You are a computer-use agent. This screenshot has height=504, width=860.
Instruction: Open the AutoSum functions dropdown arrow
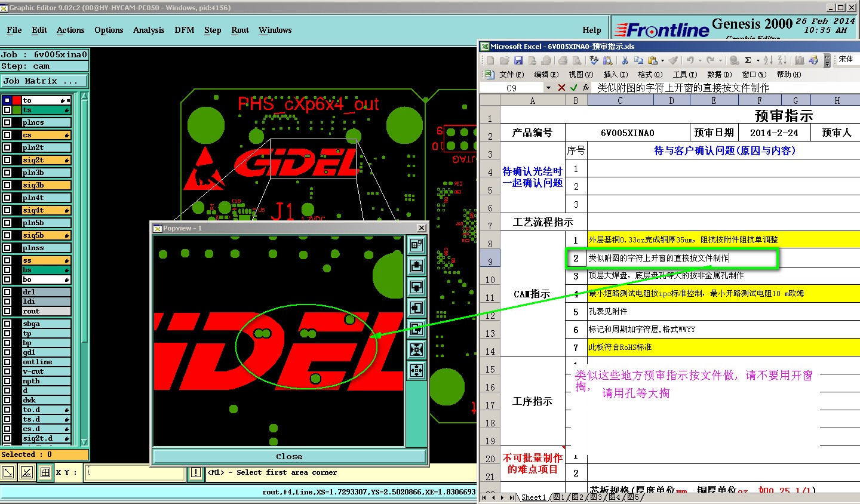point(757,60)
